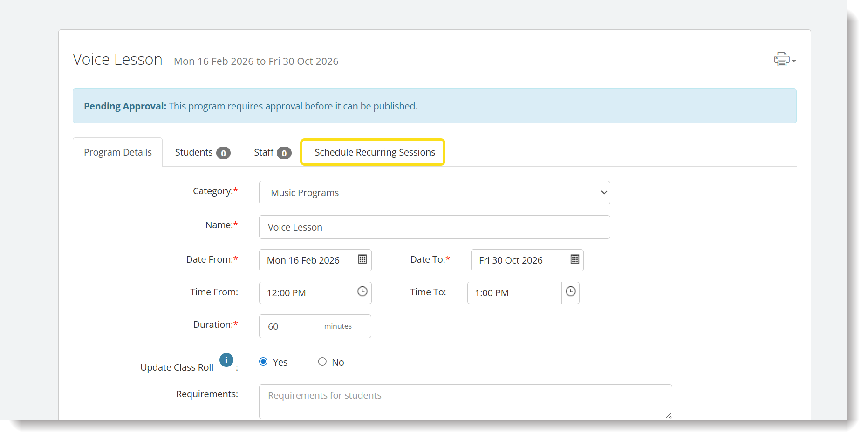Switch to the Program Details tab
This screenshot has width=868, height=441.
tap(118, 152)
